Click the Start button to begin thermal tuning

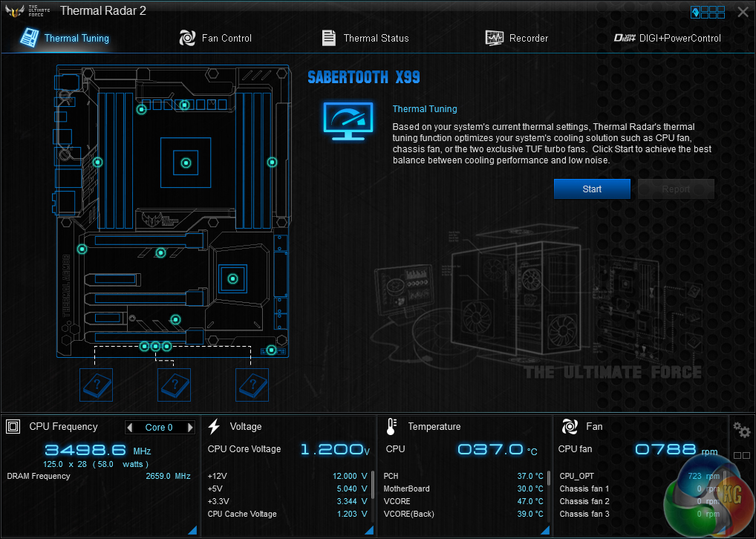592,189
